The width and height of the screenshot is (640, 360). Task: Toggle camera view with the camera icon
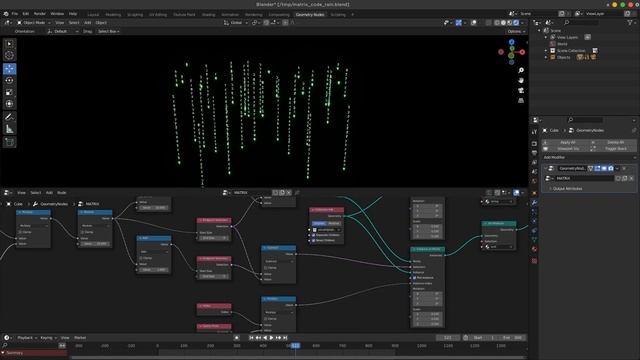(521, 90)
